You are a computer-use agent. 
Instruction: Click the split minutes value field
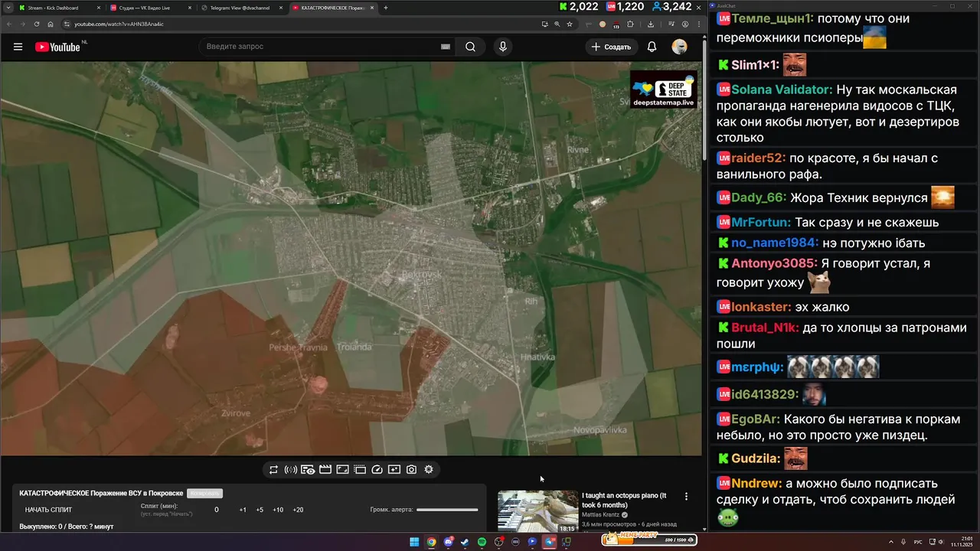(x=217, y=510)
